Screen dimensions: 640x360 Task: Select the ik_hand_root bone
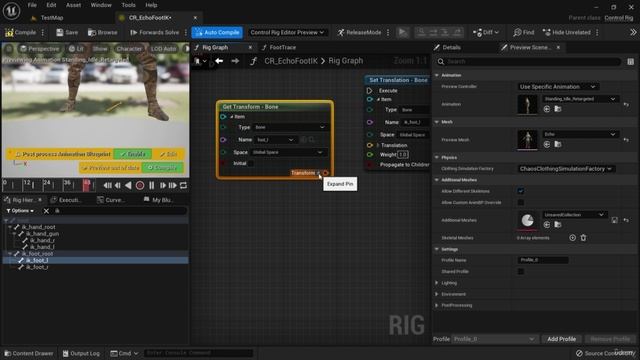(x=38, y=227)
